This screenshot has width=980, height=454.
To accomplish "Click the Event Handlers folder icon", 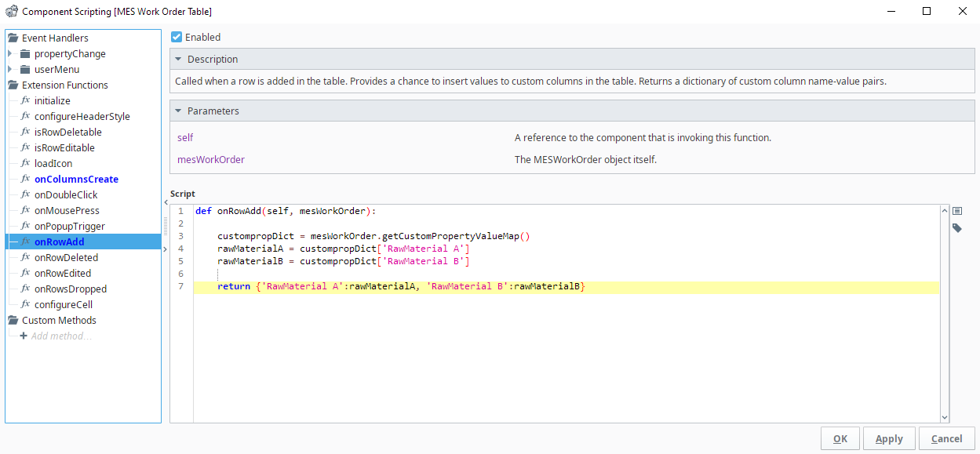I will click(x=13, y=38).
